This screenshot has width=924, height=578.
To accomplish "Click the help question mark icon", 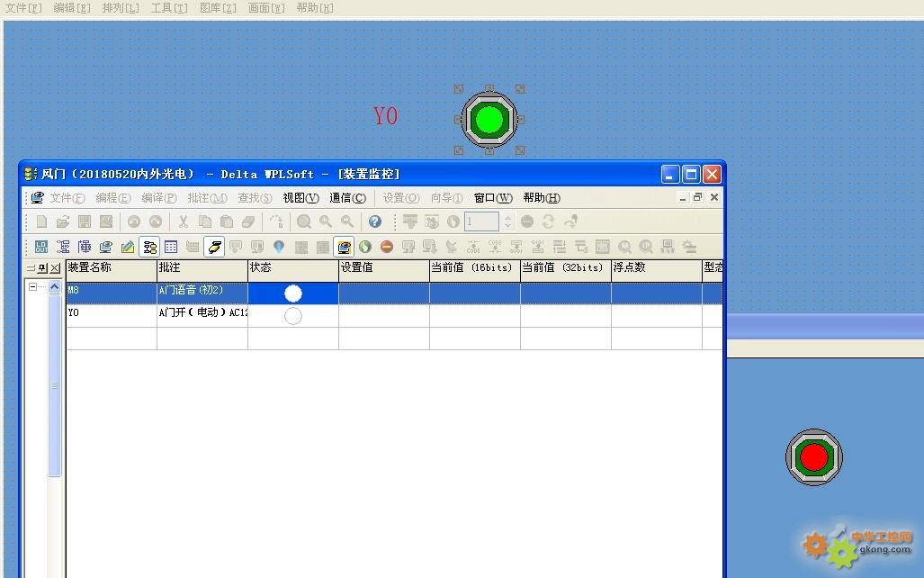I will [375, 221].
